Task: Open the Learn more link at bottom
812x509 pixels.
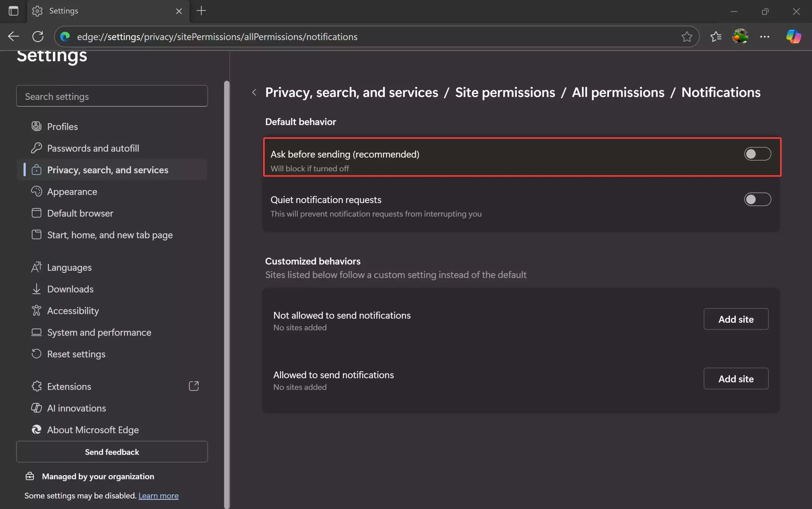Action: tap(158, 495)
